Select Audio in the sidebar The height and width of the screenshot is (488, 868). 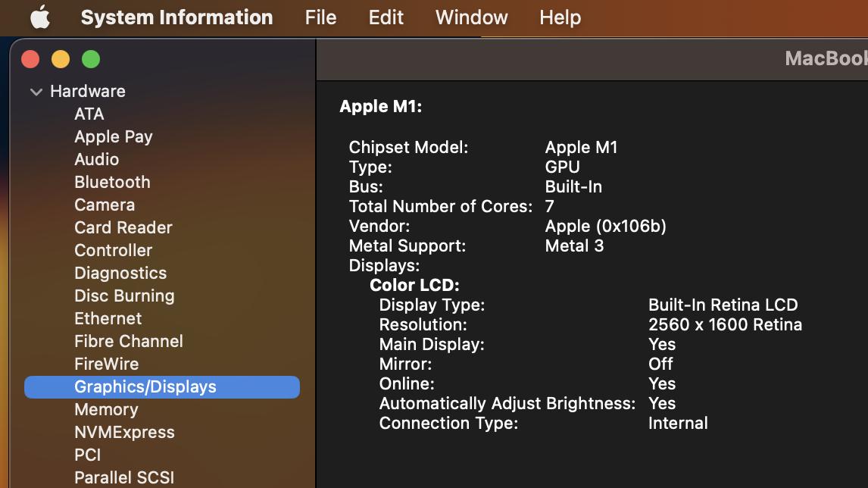pyautogui.click(x=97, y=159)
